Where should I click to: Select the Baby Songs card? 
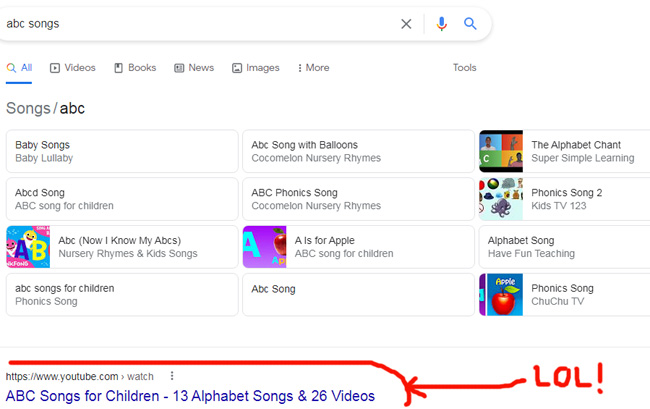[x=122, y=151]
